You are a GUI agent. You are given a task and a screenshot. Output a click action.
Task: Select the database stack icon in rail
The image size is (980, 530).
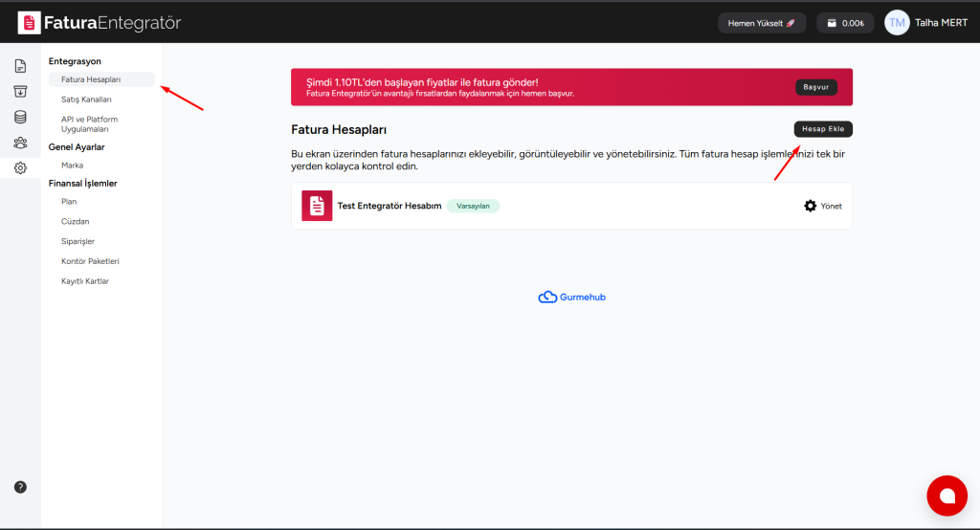20,117
